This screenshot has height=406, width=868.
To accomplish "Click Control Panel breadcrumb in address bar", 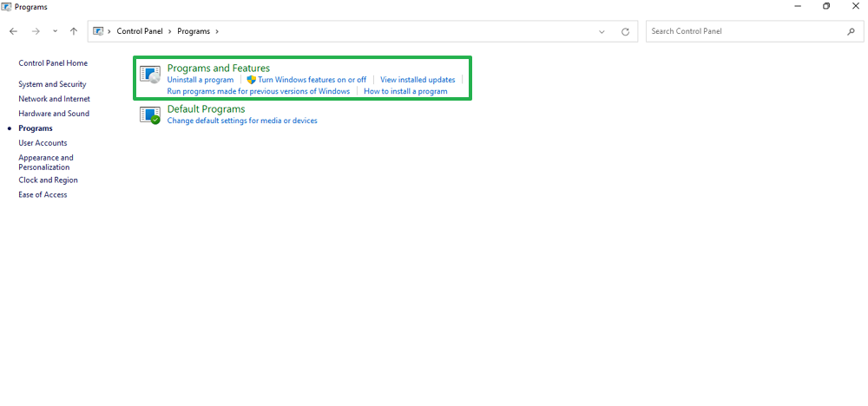I will (x=140, y=31).
